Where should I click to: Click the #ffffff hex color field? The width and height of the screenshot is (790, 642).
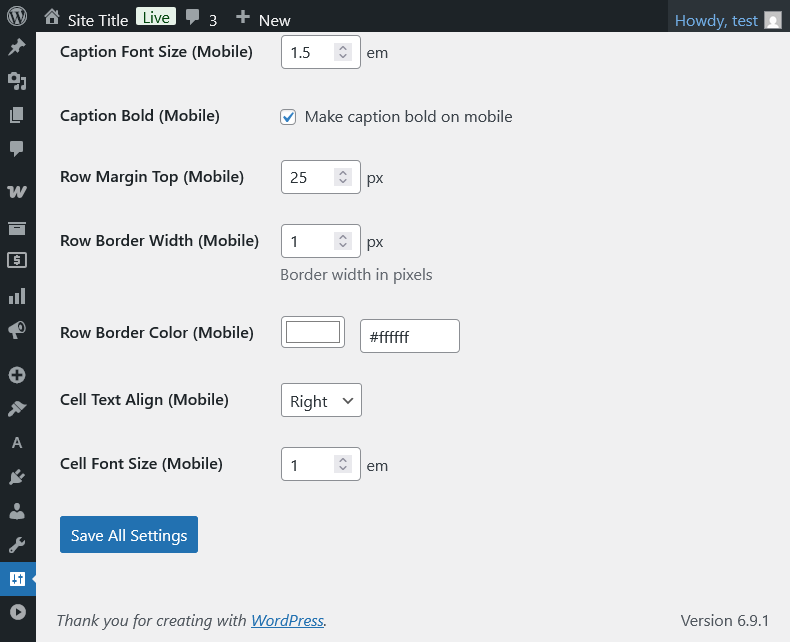(409, 337)
